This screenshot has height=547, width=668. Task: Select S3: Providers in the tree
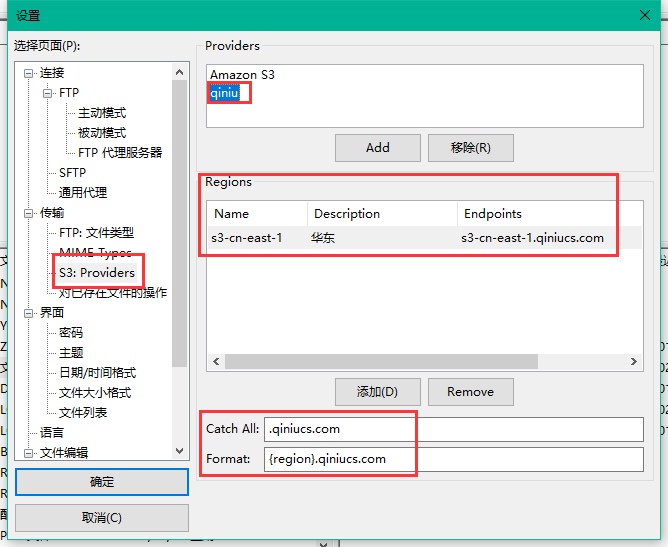click(x=96, y=273)
